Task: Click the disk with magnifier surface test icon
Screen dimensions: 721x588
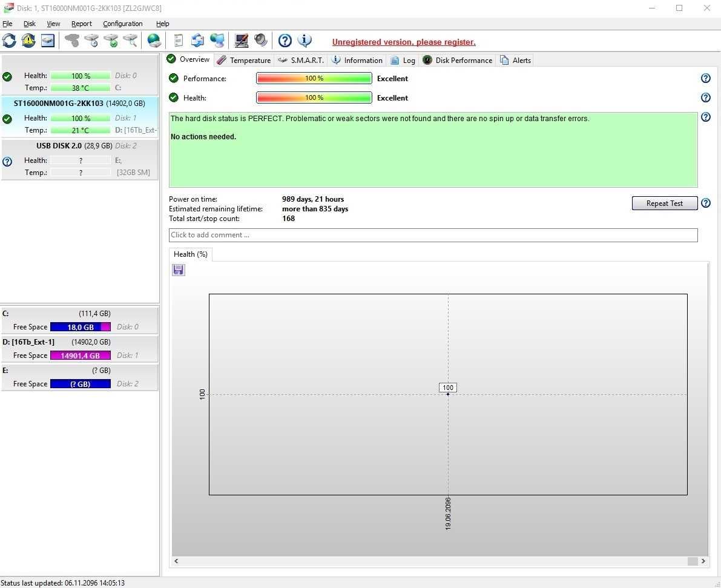Action: tap(131, 41)
